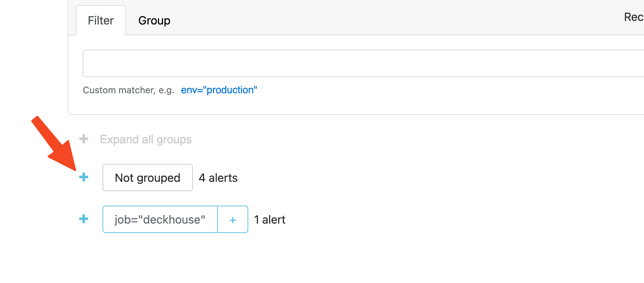Click the 4 alerts count text
Viewport: 644px width, 283px height.
pyautogui.click(x=218, y=178)
